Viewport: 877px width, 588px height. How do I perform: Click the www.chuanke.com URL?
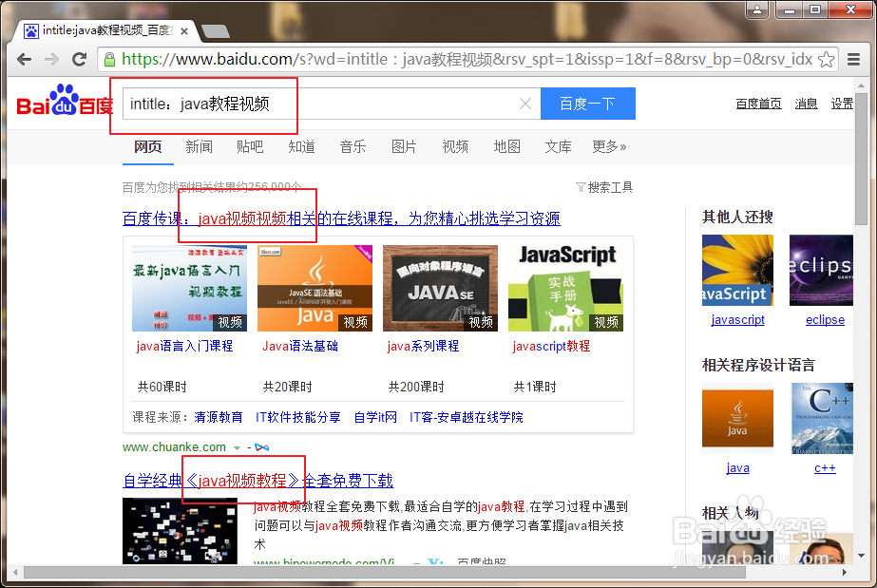pyautogui.click(x=174, y=447)
